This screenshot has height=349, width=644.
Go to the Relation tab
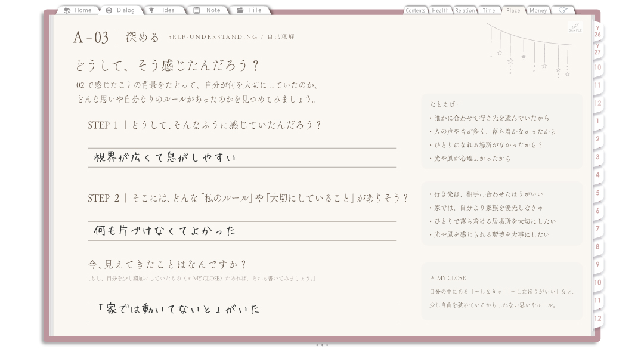pyautogui.click(x=465, y=10)
